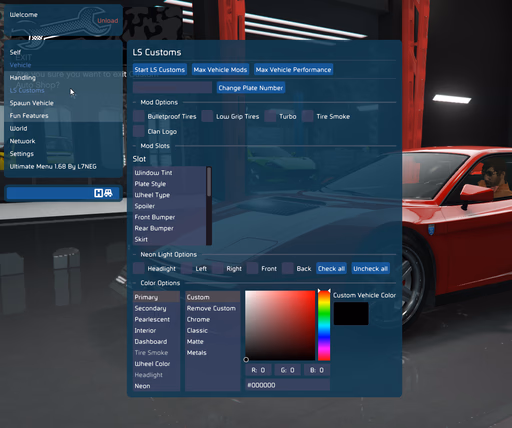Click the plate number input field
The height and width of the screenshot is (428, 512).
(172, 88)
